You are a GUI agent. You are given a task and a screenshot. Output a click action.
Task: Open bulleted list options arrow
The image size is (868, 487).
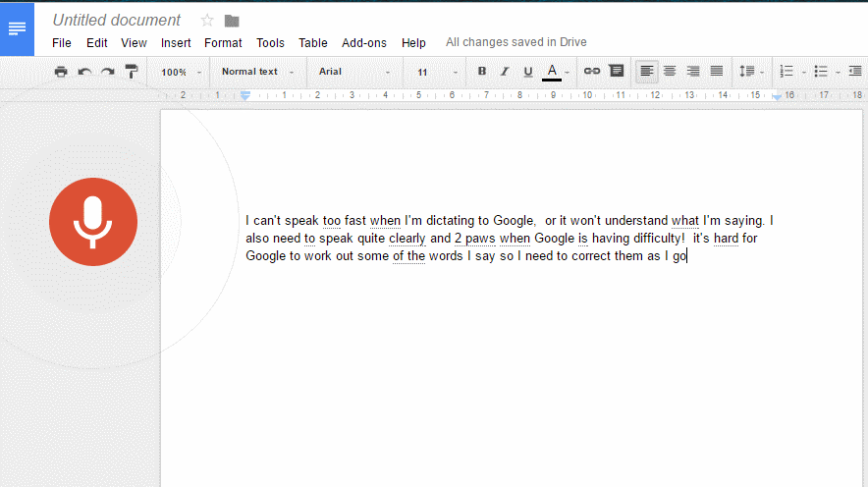point(838,73)
